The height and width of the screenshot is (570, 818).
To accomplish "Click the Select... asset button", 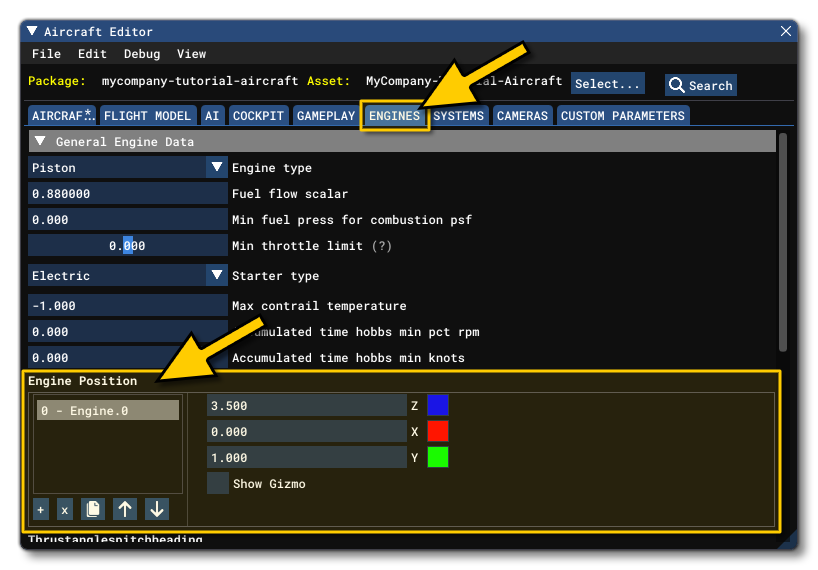I will tap(607, 84).
